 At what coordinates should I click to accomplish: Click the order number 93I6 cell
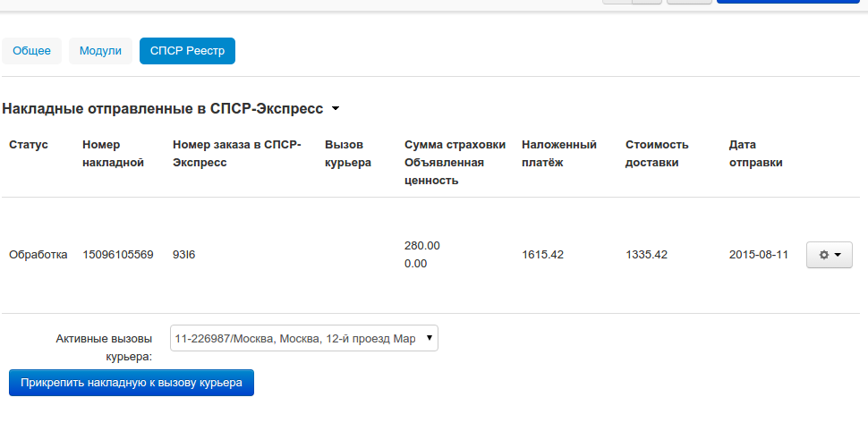click(183, 255)
